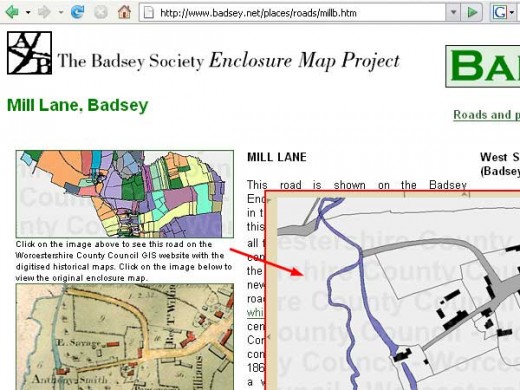Click the Badsey Society AZB logo
The image size is (520, 390).
(29, 53)
